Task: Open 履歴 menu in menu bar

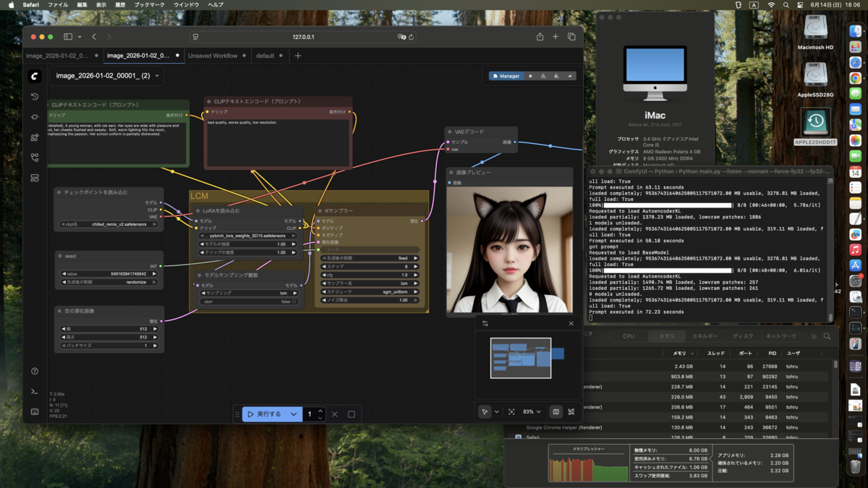Action: point(120,5)
